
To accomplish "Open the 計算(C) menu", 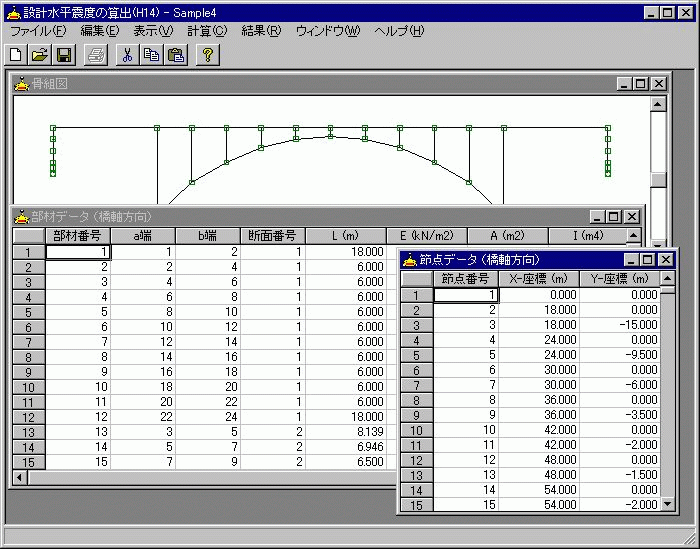I will [207, 31].
